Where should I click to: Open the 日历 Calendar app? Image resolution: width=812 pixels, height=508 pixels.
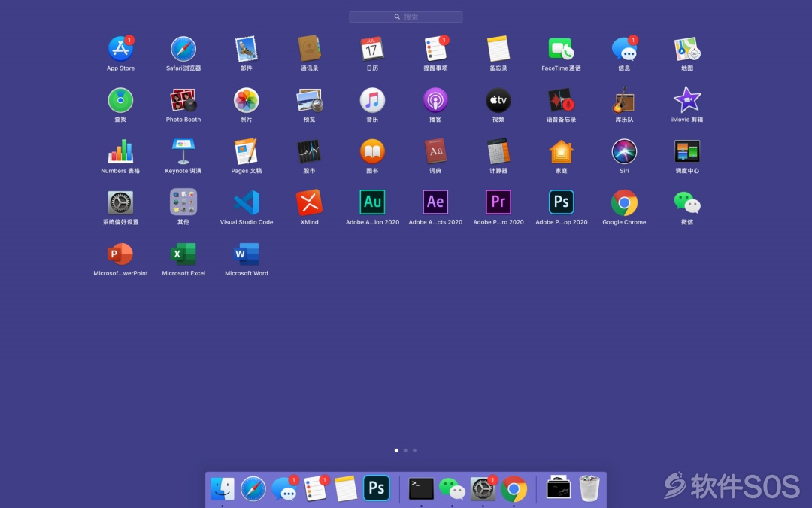372,49
